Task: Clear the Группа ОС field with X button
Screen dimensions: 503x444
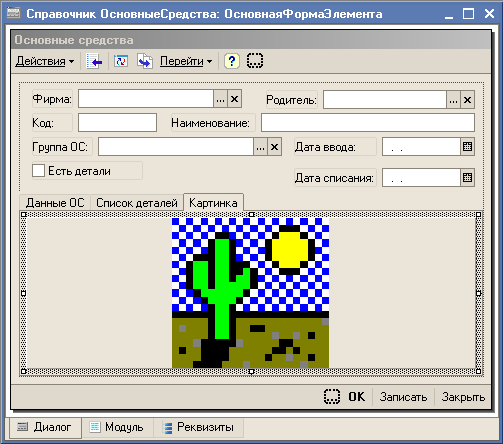Action: coord(274,147)
